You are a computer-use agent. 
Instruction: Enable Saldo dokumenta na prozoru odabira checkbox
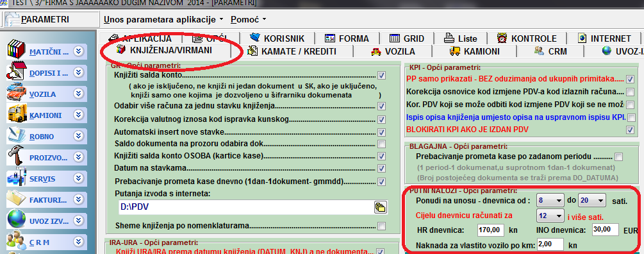[381, 144]
